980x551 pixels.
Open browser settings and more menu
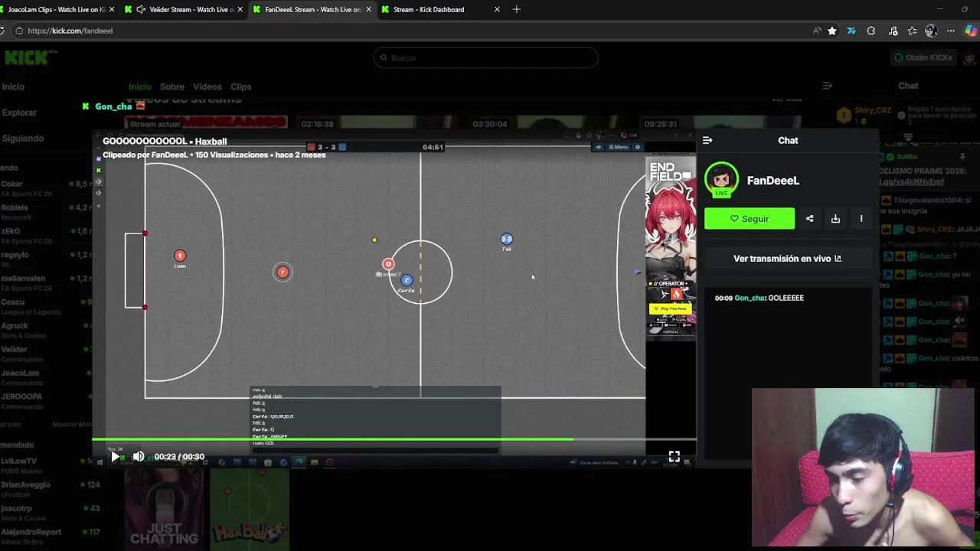coord(951,31)
